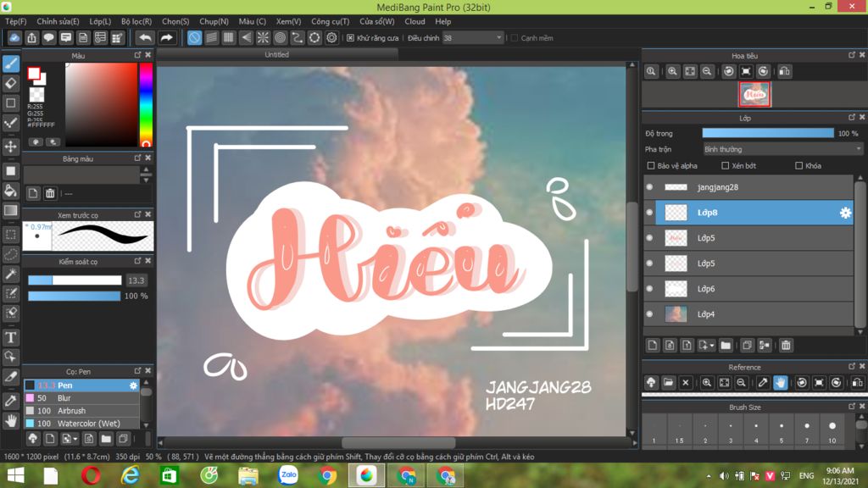Switch to the Untitled canvas tab

click(277, 55)
